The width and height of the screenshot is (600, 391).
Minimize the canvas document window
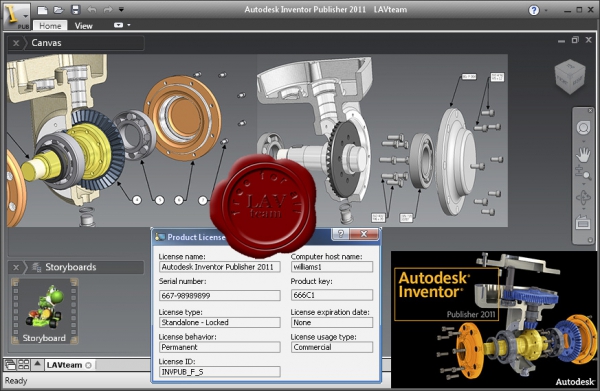[561, 41]
